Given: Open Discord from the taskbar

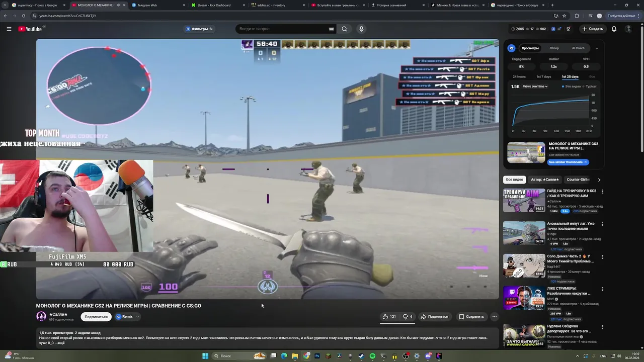Looking at the screenshot, I should 428,356.
